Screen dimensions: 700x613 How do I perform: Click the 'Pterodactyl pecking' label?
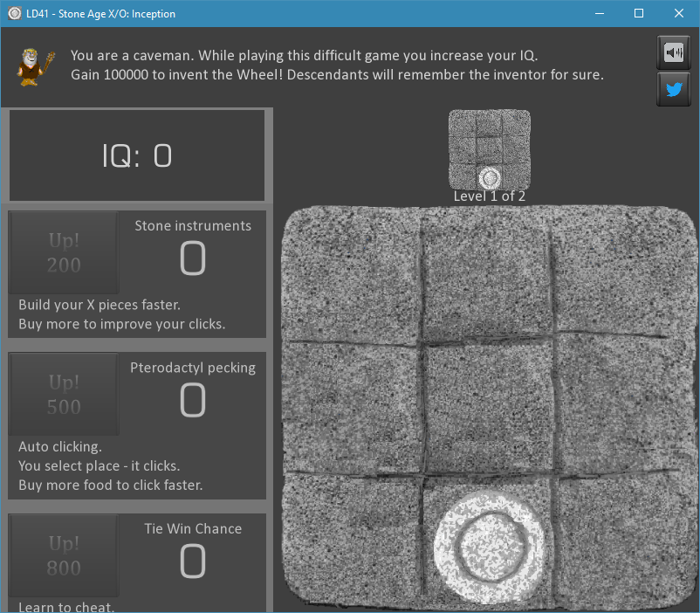[193, 368]
